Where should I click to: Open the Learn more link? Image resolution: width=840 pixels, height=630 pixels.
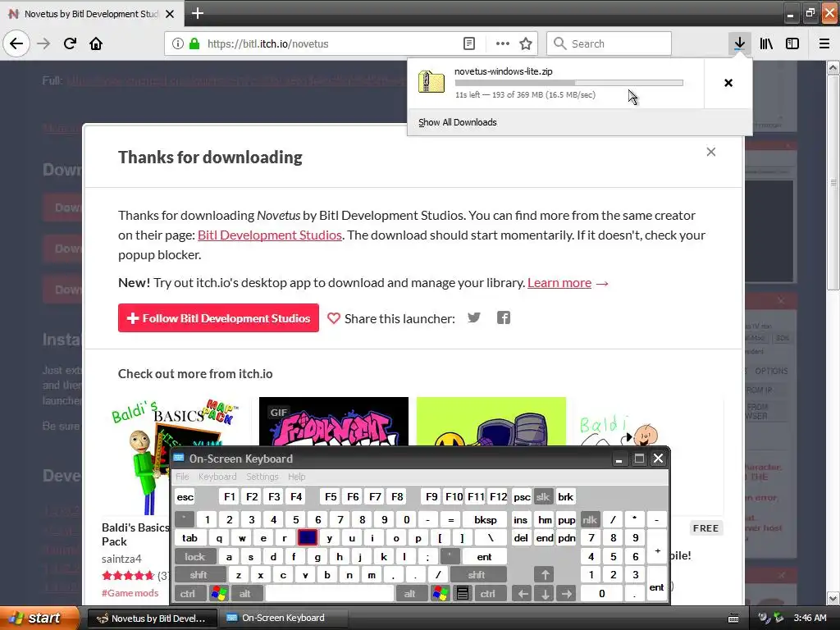tap(559, 282)
